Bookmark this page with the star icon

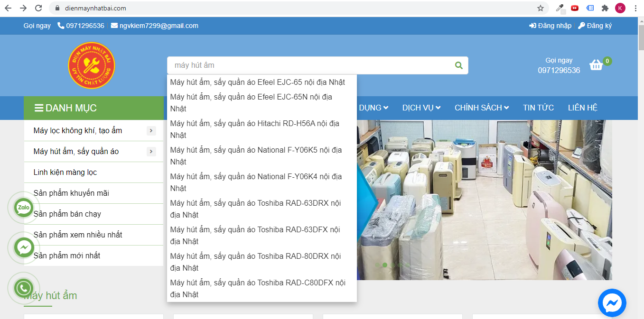coord(540,8)
